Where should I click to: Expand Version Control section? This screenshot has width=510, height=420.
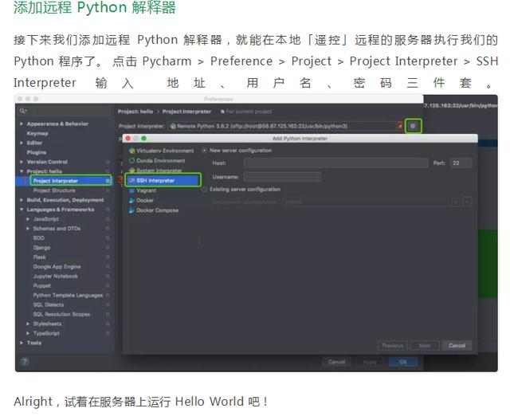pyautogui.click(x=22, y=162)
